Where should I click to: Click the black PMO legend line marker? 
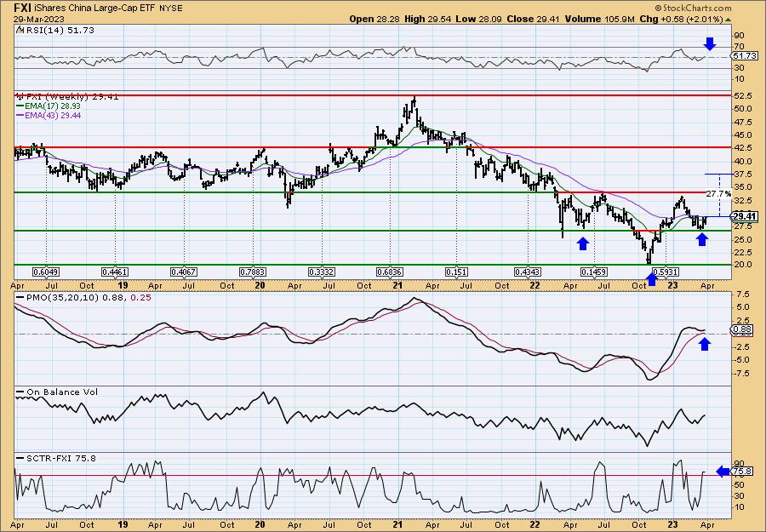(20, 298)
